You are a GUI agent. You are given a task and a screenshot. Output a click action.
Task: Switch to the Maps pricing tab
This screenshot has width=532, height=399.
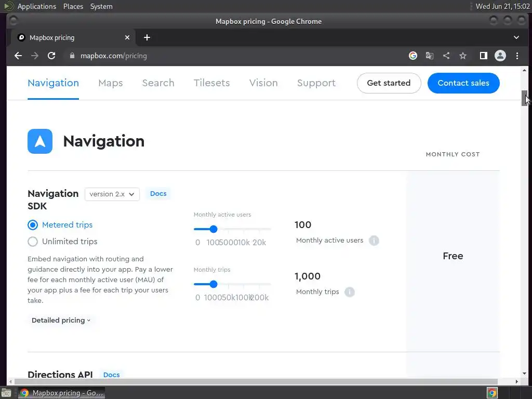coord(111,83)
